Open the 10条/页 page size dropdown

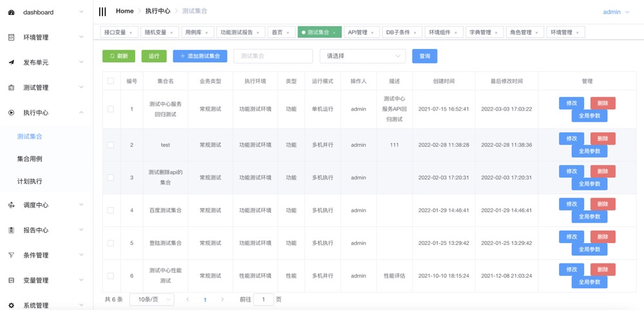click(152, 300)
